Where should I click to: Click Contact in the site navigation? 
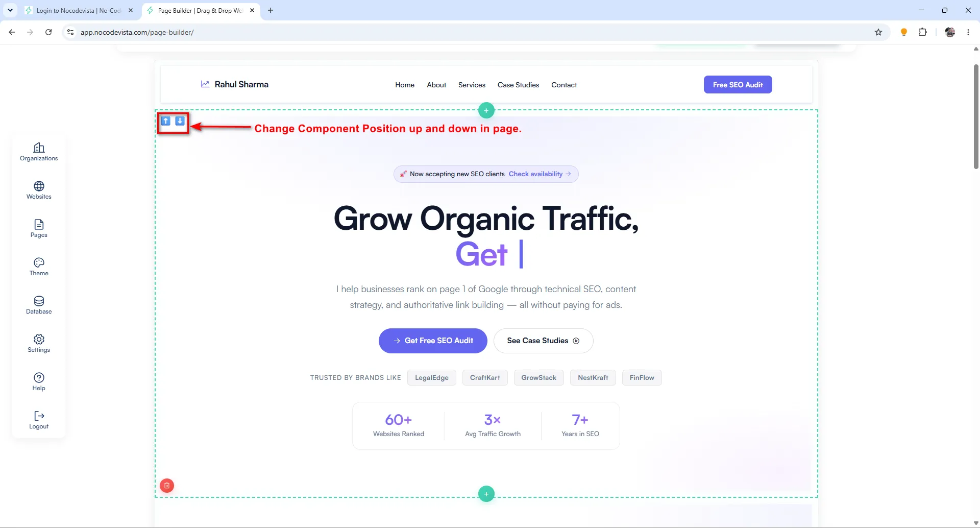click(x=564, y=85)
